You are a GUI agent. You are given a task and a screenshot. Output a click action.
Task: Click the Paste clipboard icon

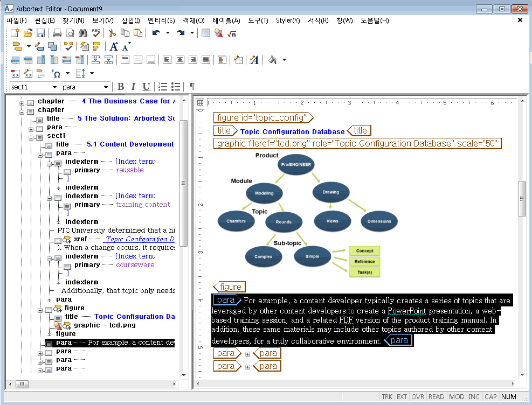tap(138, 33)
